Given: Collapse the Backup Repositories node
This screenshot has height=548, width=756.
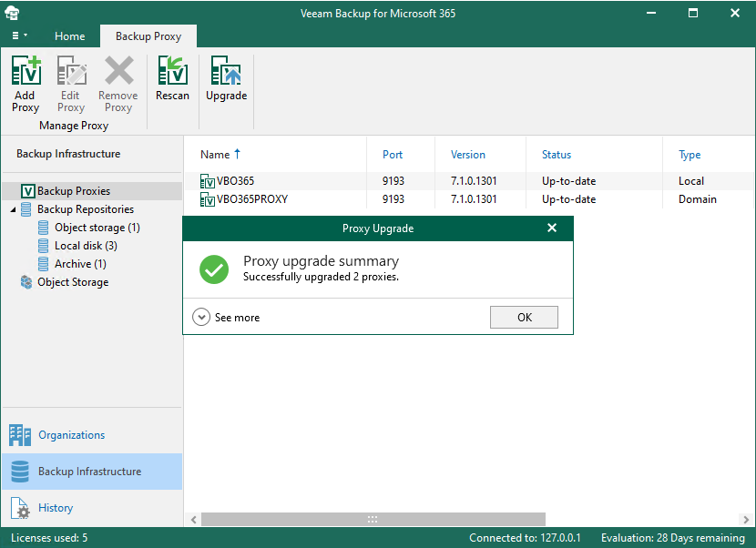Looking at the screenshot, I should click(13, 209).
